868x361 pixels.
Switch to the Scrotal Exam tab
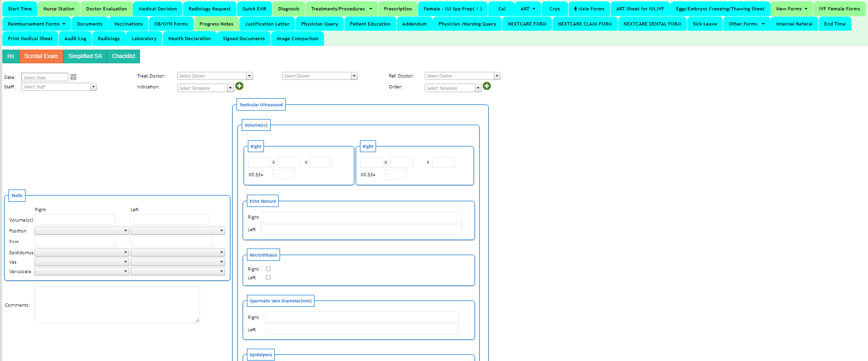[x=41, y=56]
